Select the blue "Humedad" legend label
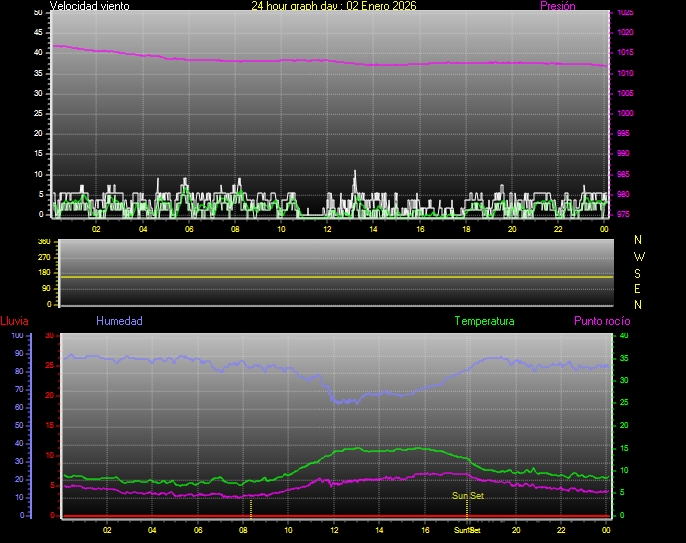This screenshot has height=543, width=686. (x=119, y=321)
